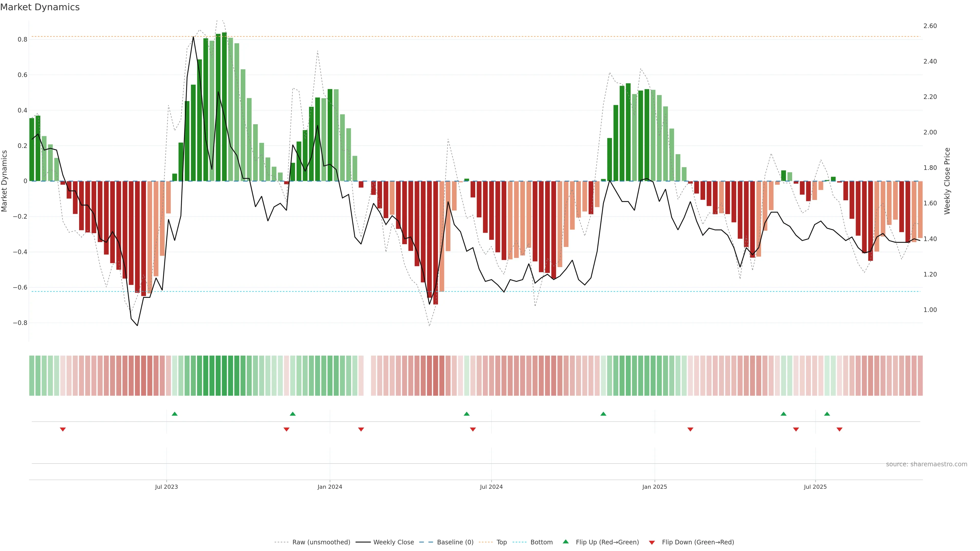Click the green flip-up marker just before Jul 2024

point(467,414)
